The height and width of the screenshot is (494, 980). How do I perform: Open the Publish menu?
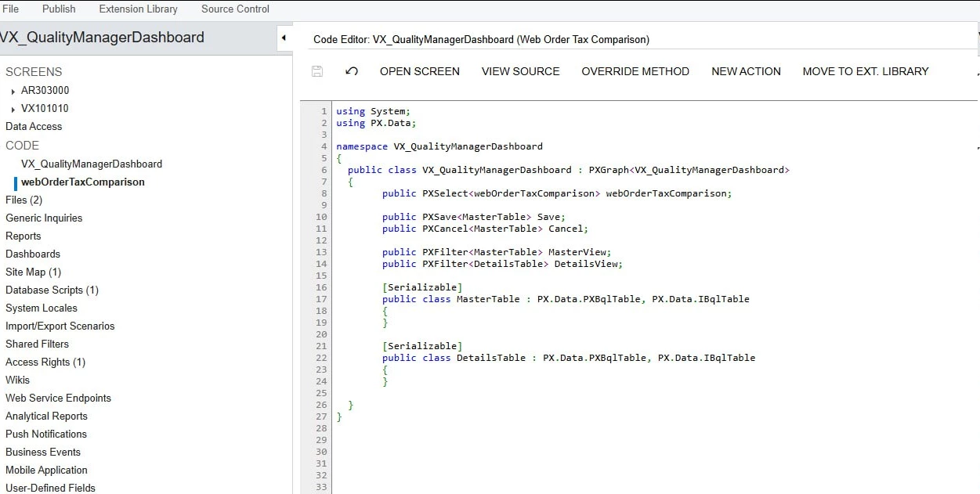pos(58,9)
